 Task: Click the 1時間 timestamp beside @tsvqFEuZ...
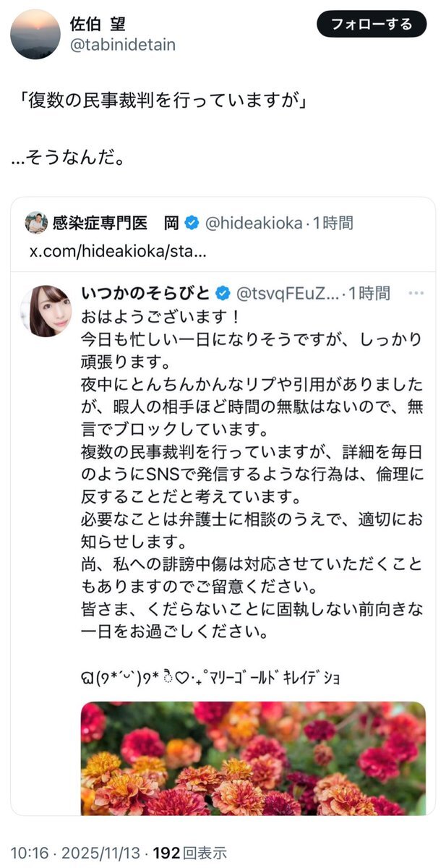pyautogui.click(x=368, y=293)
